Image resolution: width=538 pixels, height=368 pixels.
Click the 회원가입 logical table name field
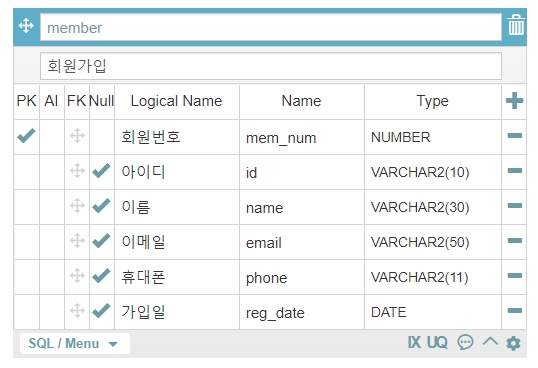(x=271, y=66)
